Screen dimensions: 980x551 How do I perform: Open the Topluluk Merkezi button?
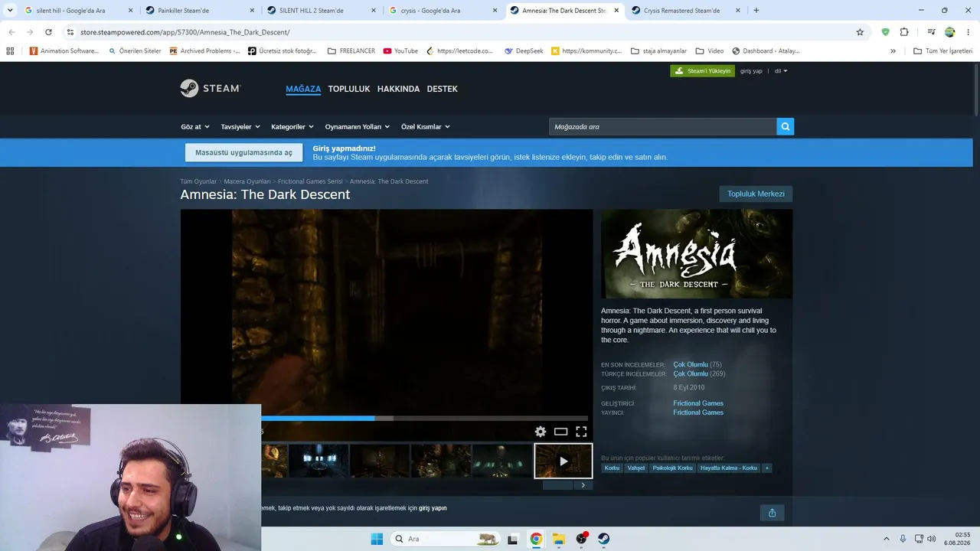[756, 194]
